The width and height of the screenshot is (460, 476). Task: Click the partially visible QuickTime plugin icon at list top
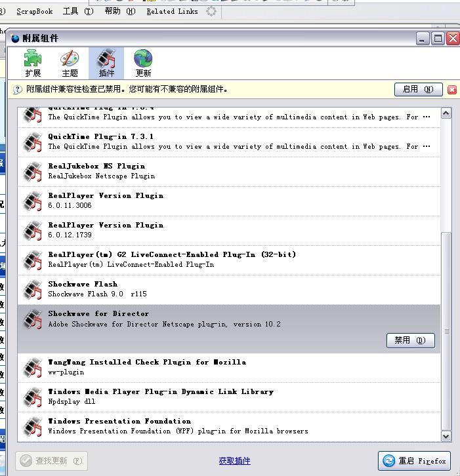coord(33,115)
